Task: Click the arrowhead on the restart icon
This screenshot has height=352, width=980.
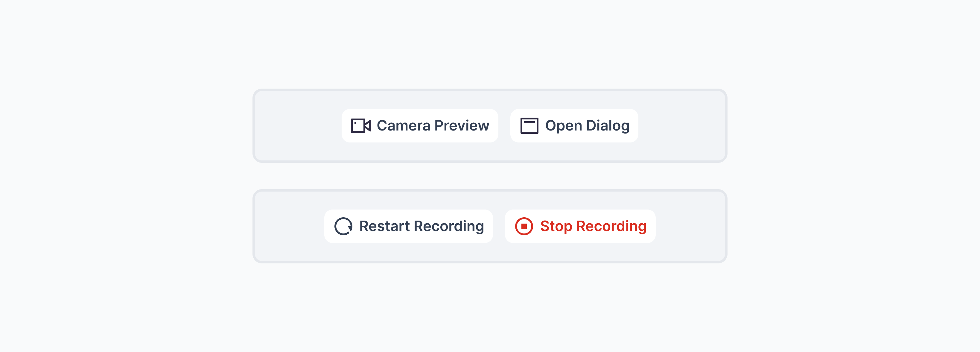Action: click(350, 228)
